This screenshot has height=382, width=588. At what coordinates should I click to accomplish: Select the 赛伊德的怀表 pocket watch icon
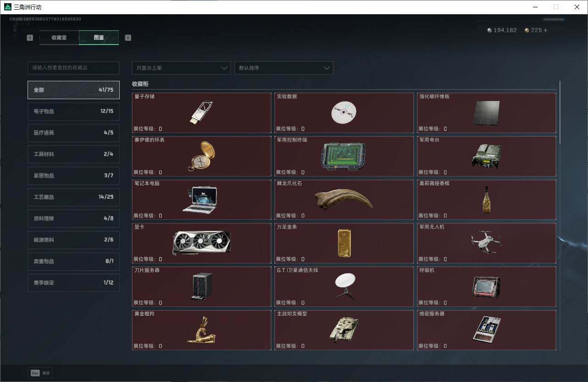coord(201,156)
